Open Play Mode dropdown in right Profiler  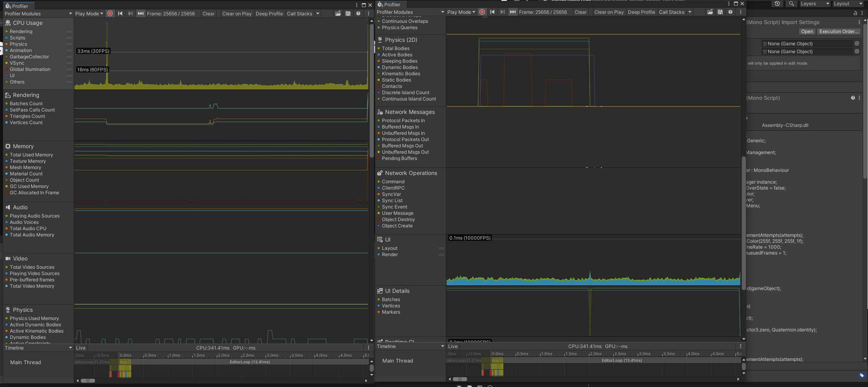coord(461,12)
